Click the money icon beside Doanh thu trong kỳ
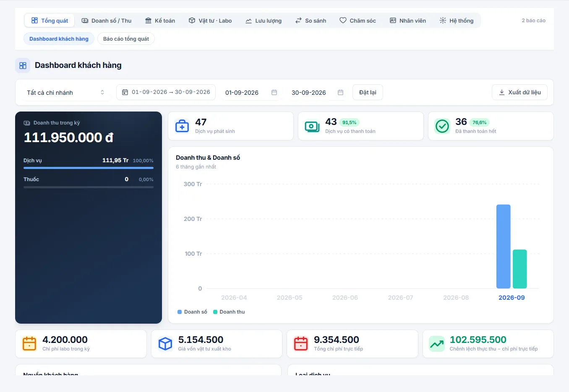Viewport: 569px width, 392px height. pos(27,123)
